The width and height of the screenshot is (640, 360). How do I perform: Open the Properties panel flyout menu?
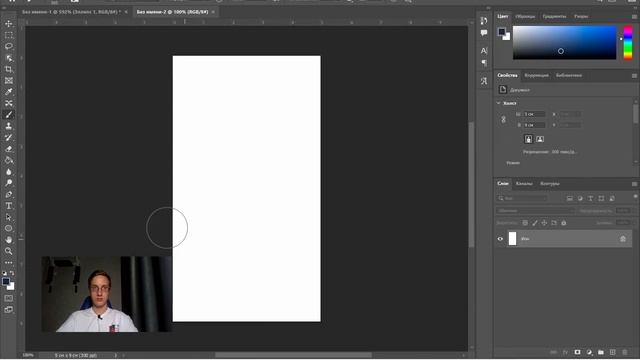point(634,76)
